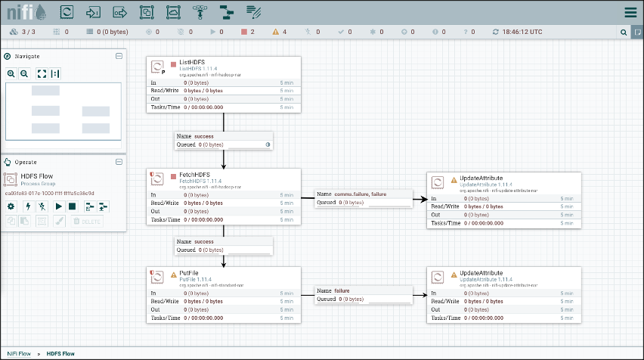Click the connected nodes 3 / 3 status
The width and height of the screenshot is (644, 360).
(23, 32)
